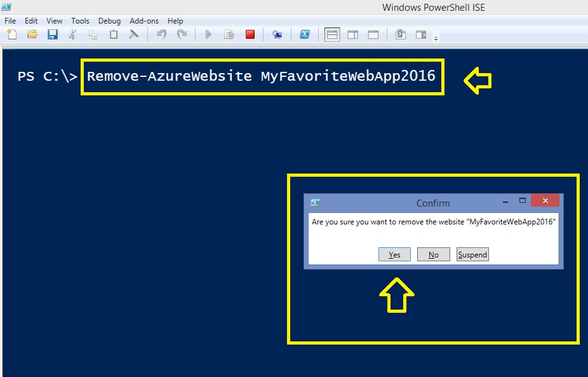Expand the toolbar overflow arrow

coord(436,38)
